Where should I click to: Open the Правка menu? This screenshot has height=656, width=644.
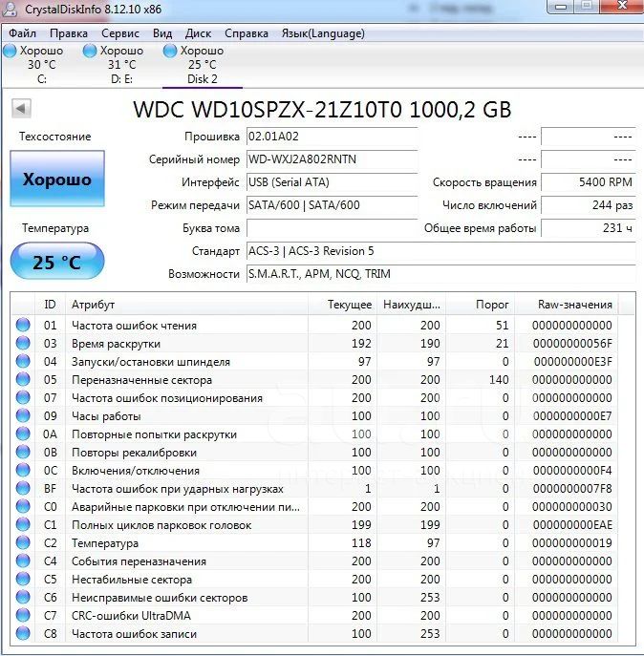coord(69,33)
